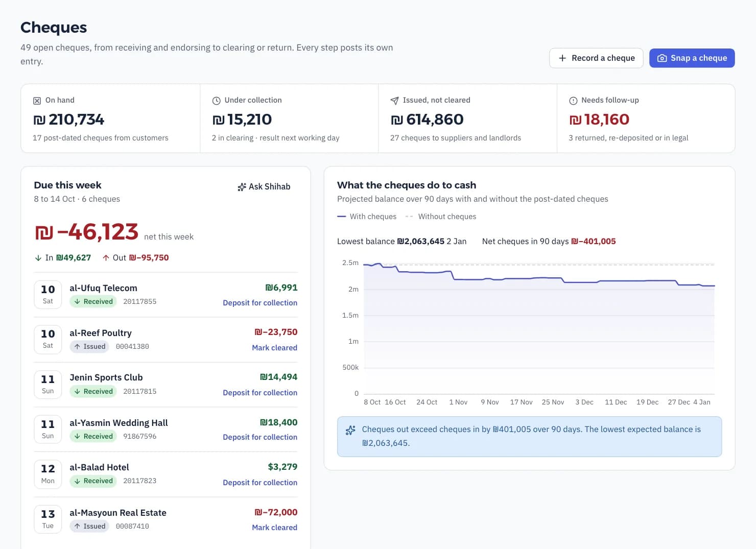Click the net this week ₪−46,123 figure

click(x=86, y=232)
